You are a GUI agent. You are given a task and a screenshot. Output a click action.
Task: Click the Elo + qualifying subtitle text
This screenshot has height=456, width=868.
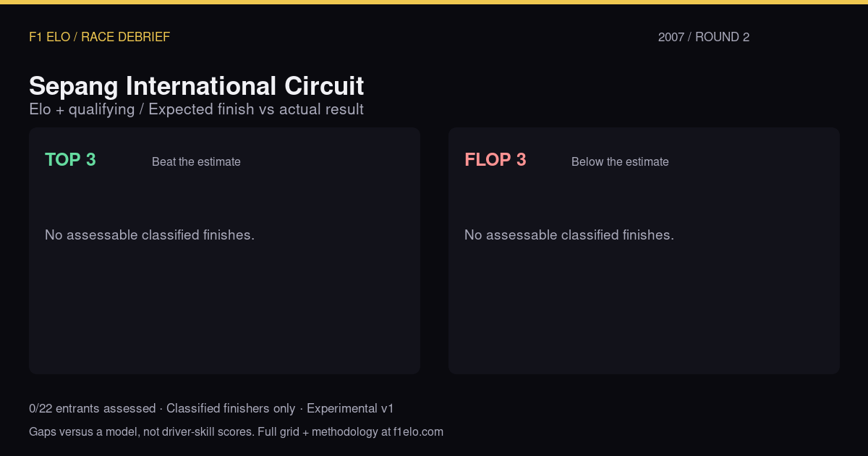[x=82, y=109]
